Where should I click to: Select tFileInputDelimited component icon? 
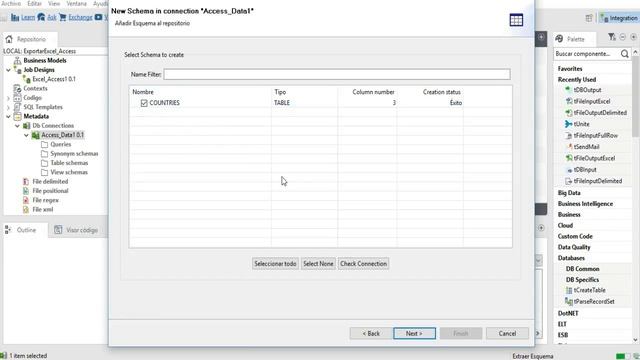coord(568,181)
